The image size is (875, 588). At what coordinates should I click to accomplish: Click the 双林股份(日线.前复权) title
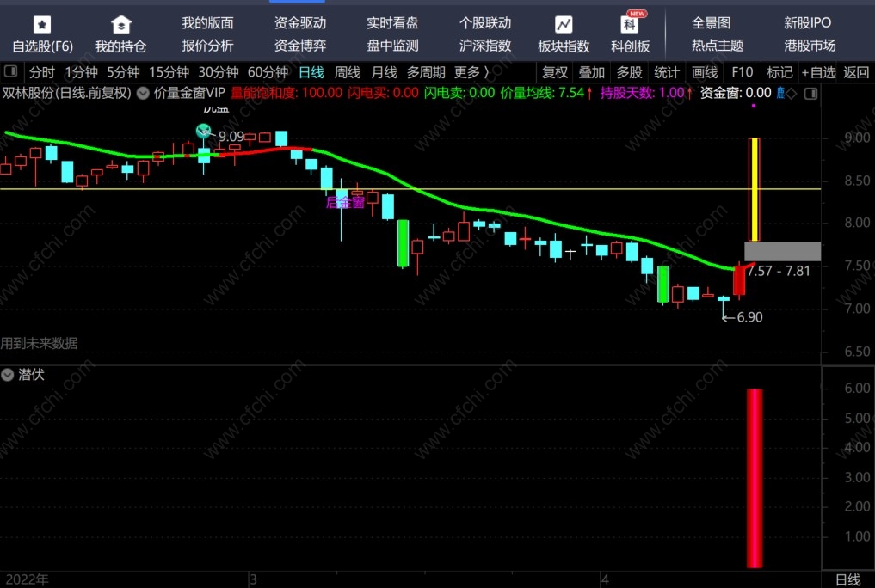point(67,93)
